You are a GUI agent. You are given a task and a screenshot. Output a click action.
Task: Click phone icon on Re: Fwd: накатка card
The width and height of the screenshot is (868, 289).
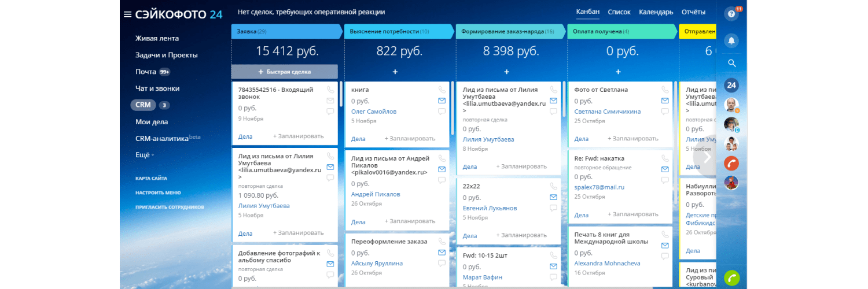click(665, 158)
